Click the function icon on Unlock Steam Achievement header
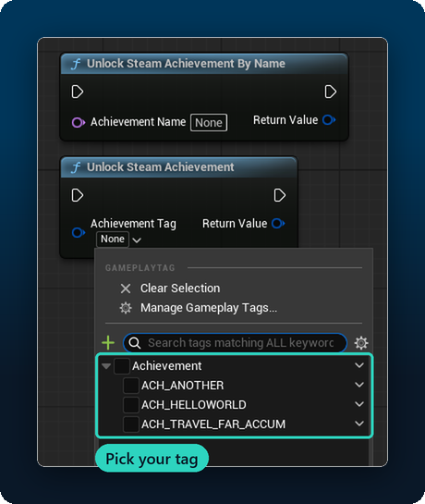 point(76,167)
